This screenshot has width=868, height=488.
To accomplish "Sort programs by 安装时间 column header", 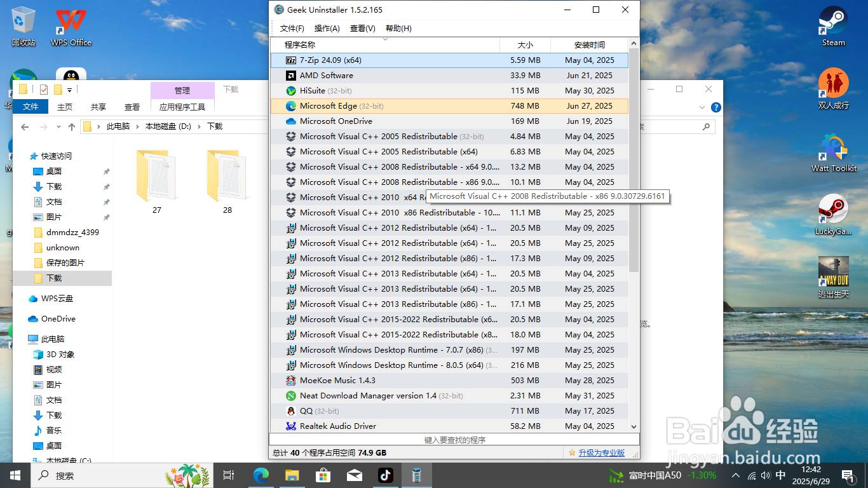I will coord(590,45).
